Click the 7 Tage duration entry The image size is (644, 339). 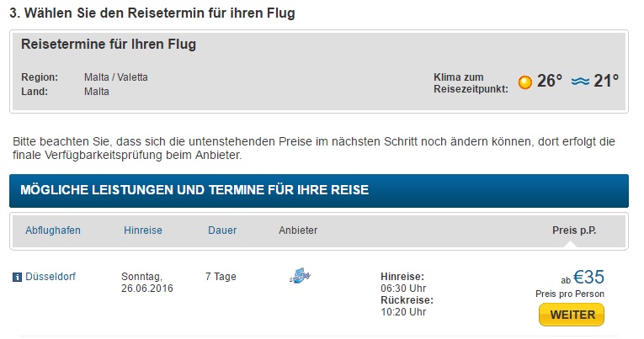(x=221, y=277)
